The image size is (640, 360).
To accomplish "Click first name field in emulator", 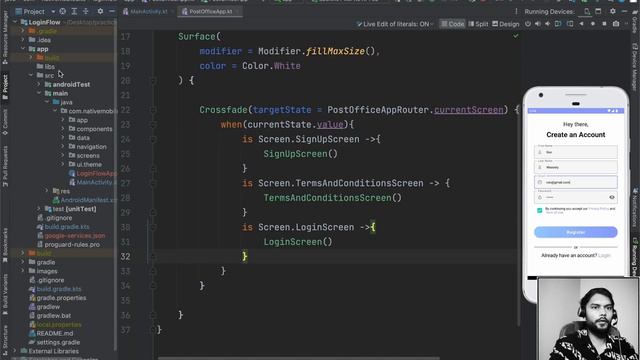I will (x=576, y=152).
